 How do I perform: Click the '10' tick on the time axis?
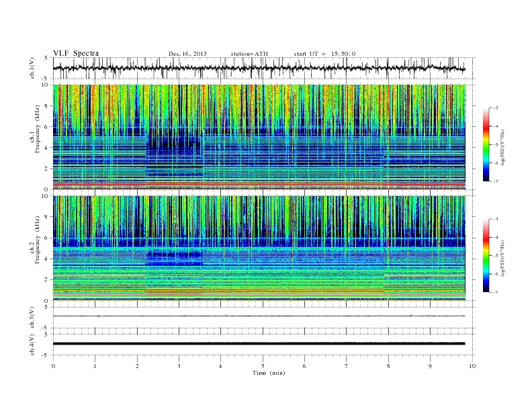[x=472, y=366]
